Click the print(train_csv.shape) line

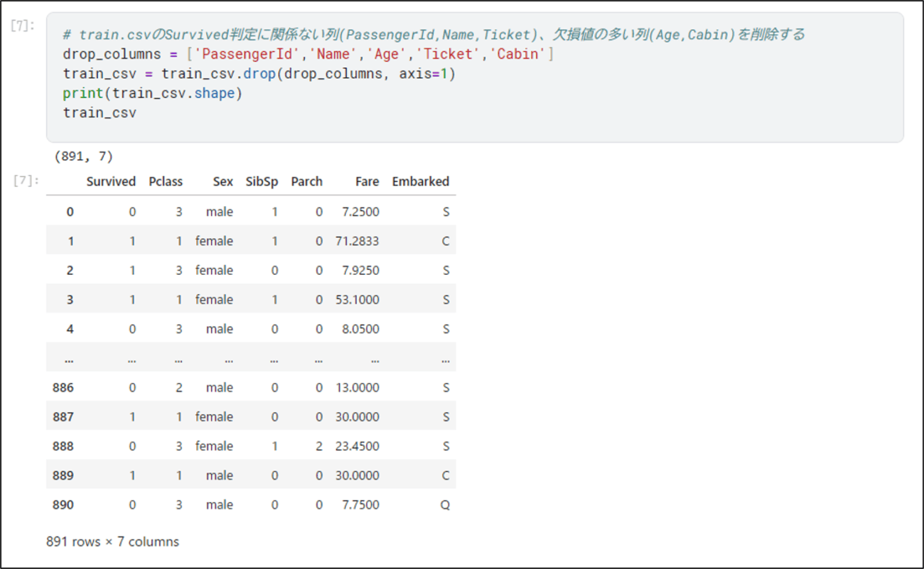(x=153, y=93)
